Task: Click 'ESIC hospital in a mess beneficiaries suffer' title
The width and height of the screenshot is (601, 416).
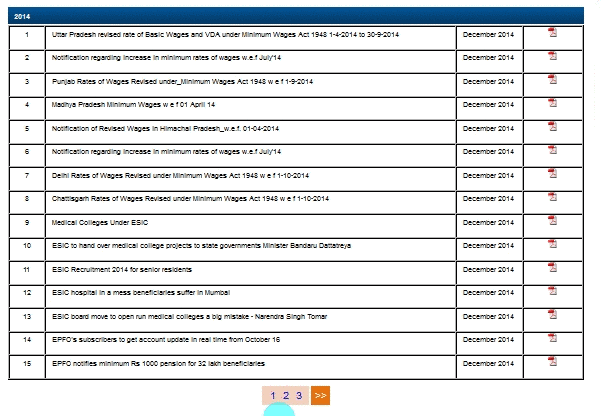Action: click(x=141, y=293)
